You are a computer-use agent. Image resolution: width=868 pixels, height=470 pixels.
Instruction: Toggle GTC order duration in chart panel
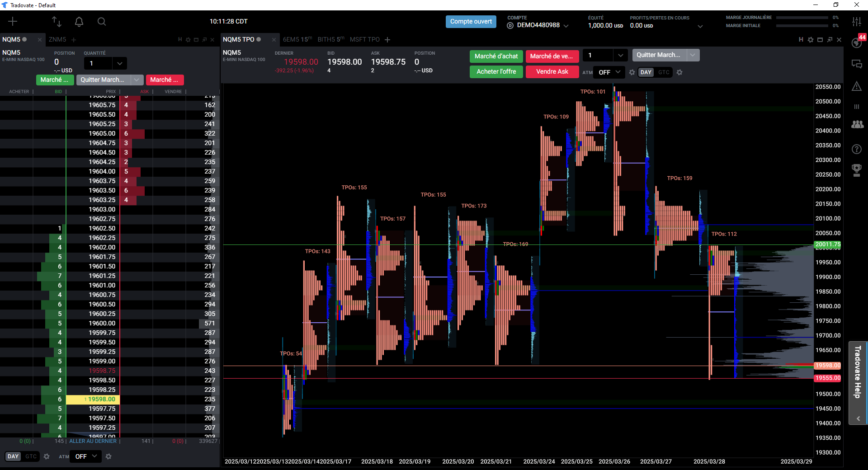click(x=664, y=72)
